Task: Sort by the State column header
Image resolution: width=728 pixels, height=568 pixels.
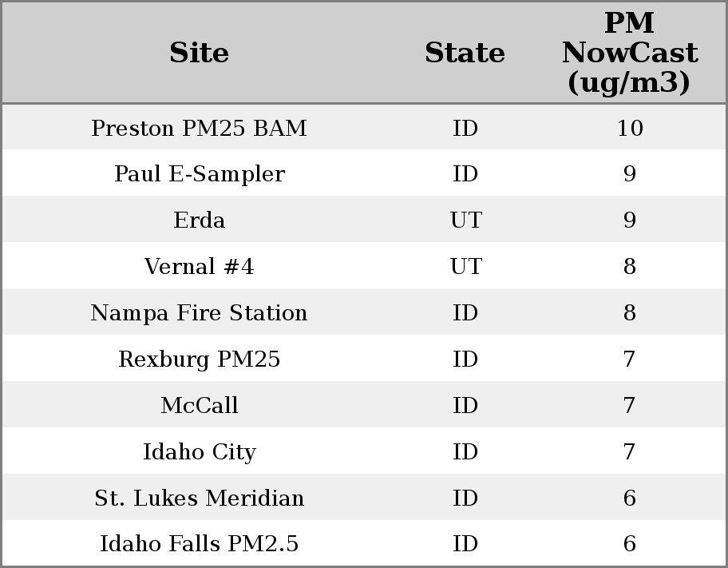Action: 465,53
